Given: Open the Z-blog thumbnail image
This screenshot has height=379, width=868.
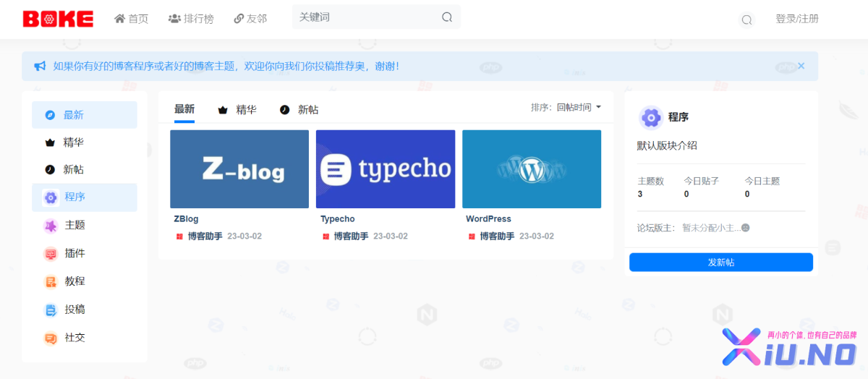Looking at the screenshot, I should click(x=239, y=169).
